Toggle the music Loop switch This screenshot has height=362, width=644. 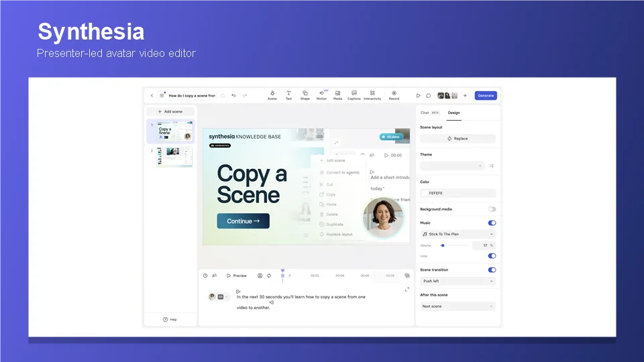492,256
